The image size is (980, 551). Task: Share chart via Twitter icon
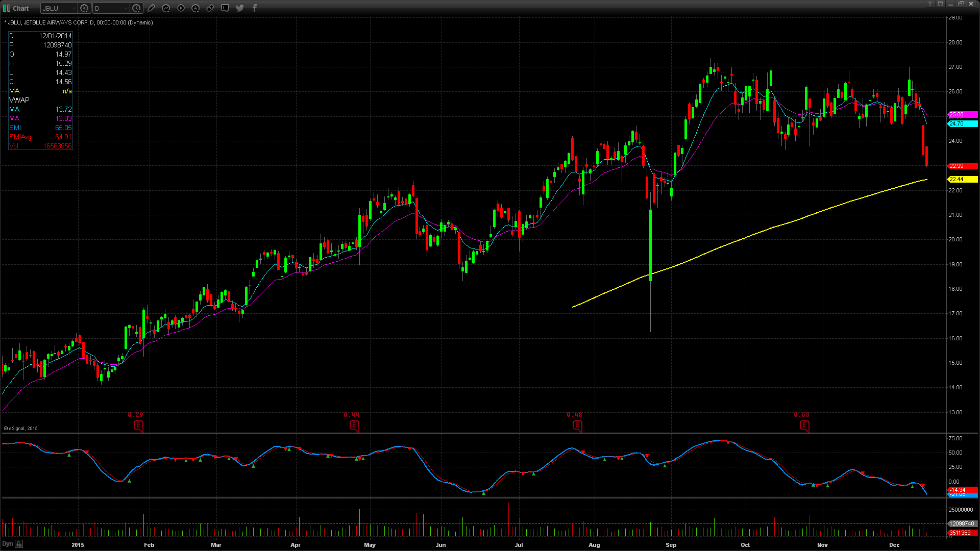tap(240, 8)
